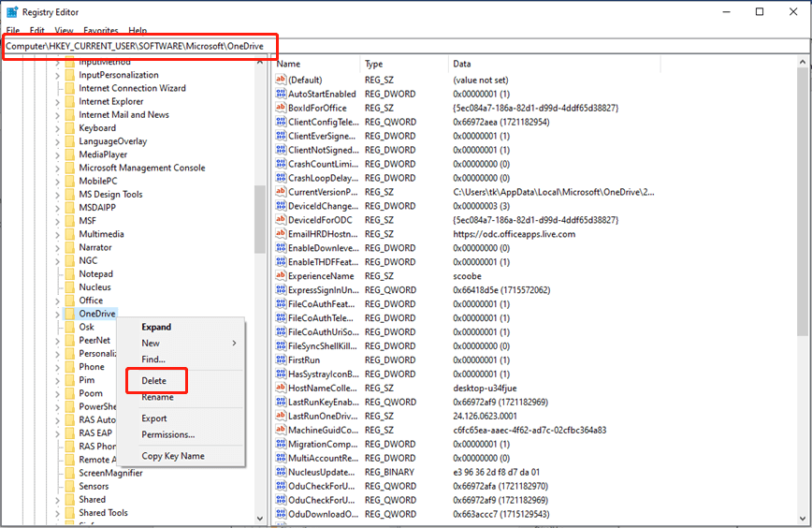
Task: Select the Internet Mail and News key
Action: pyautogui.click(x=123, y=114)
